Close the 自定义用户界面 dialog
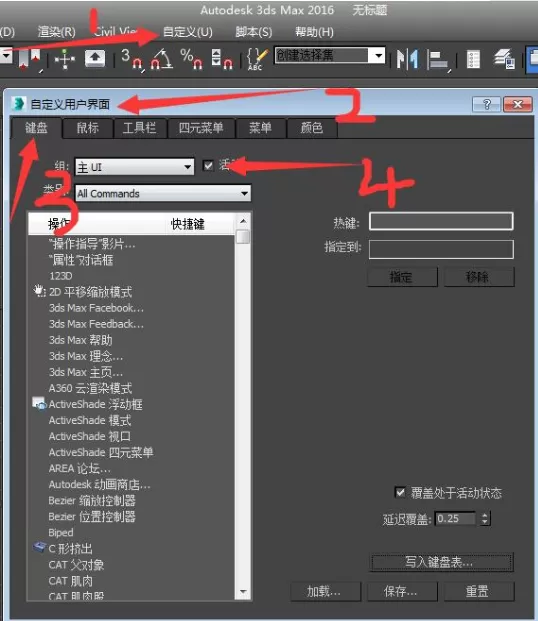 [x=517, y=104]
